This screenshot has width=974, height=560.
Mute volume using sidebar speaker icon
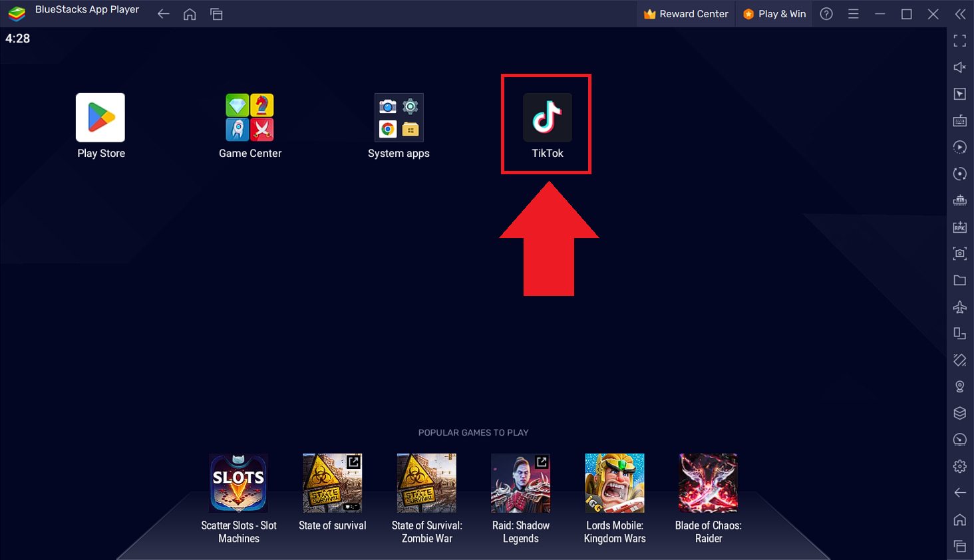click(x=959, y=68)
